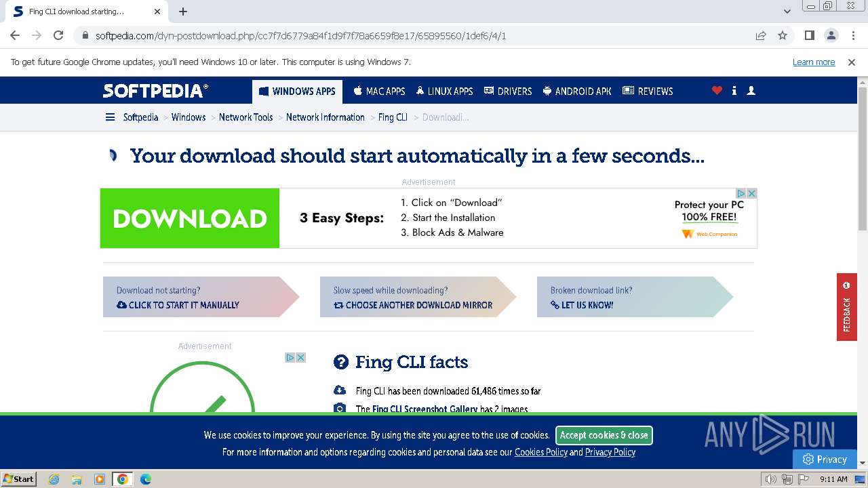Open File Explorer from taskbar
Viewport: 868px width, 488px height.
tap(77, 479)
